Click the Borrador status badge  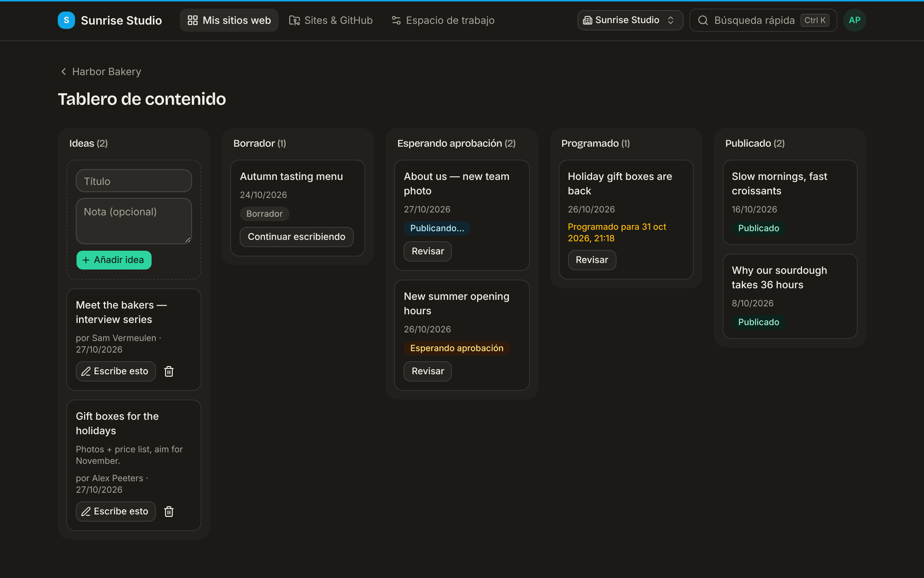(264, 214)
